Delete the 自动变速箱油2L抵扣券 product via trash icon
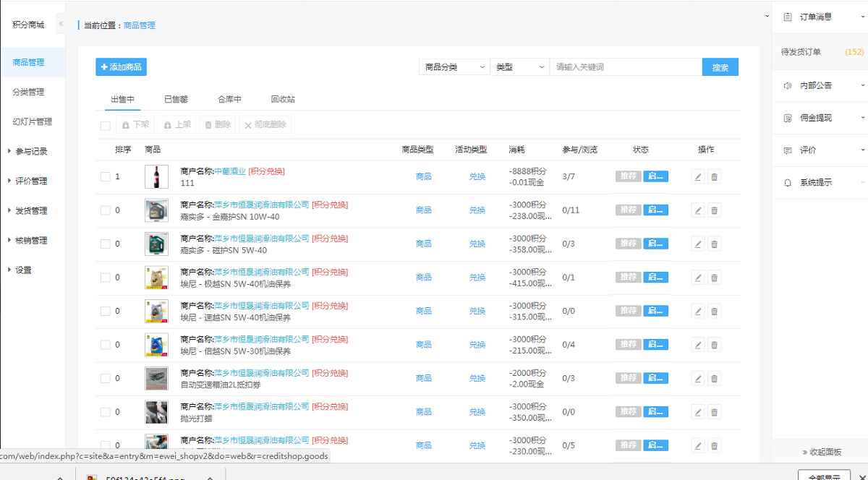Viewport: 868px width, 480px height. coord(714,378)
